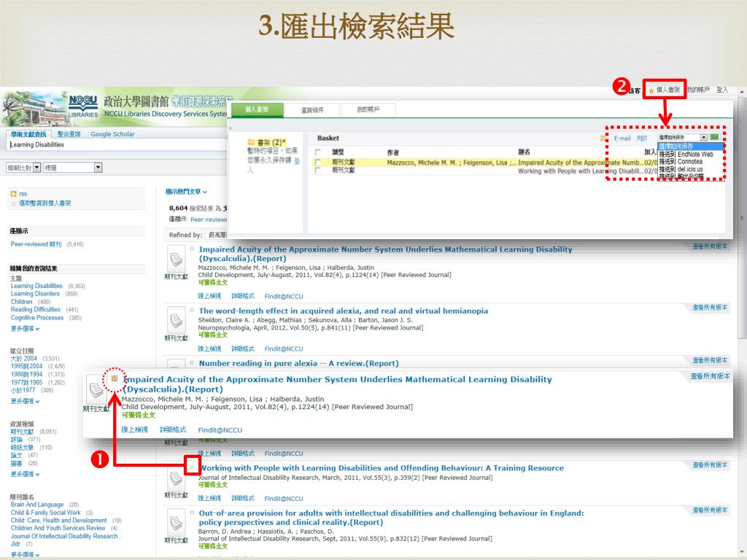
Task: Click star icon beside 'The word-length effect' result
Action: click(192, 310)
